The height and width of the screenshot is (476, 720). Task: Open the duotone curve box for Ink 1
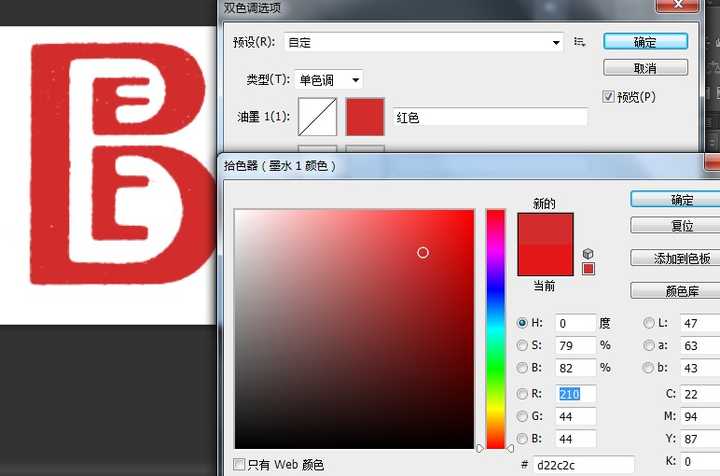(x=317, y=117)
